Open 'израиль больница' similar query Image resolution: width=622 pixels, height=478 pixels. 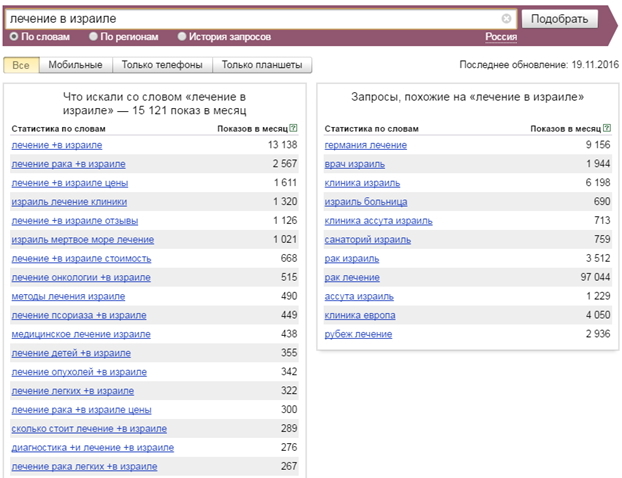coord(366,202)
